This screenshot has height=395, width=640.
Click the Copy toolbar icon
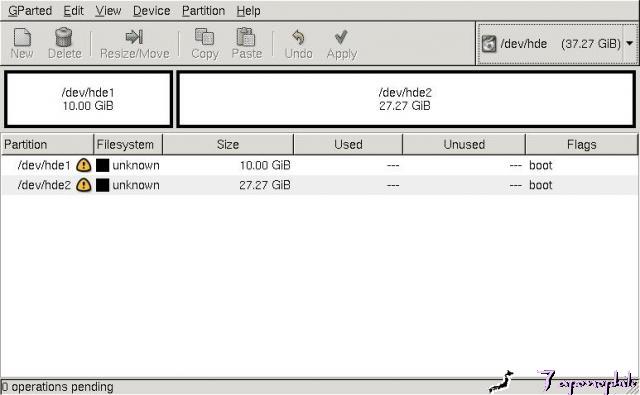(x=204, y=37)
